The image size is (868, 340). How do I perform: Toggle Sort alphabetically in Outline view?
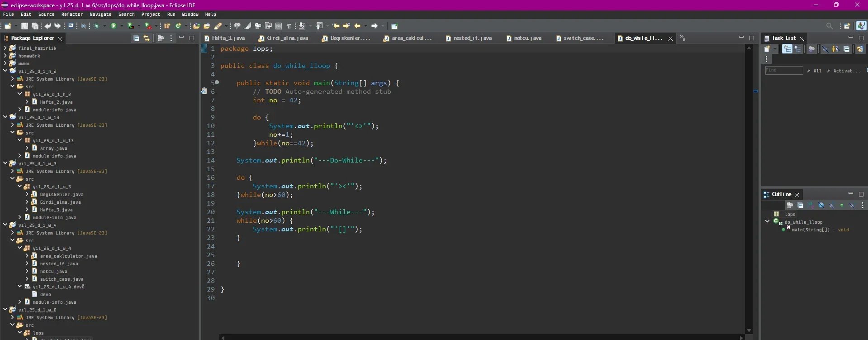pyautogui.click(x=811, y=206)
